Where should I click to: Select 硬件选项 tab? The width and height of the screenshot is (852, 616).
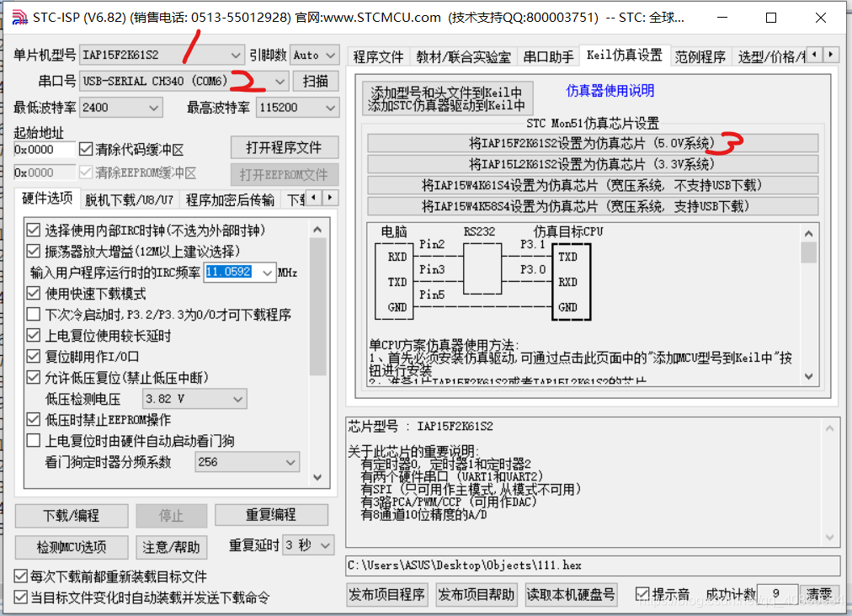click(x=47, y=199)
